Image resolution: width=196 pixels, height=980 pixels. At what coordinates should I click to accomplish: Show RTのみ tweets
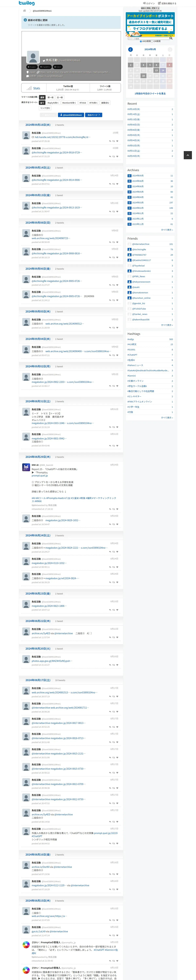[x=83, y=103]
